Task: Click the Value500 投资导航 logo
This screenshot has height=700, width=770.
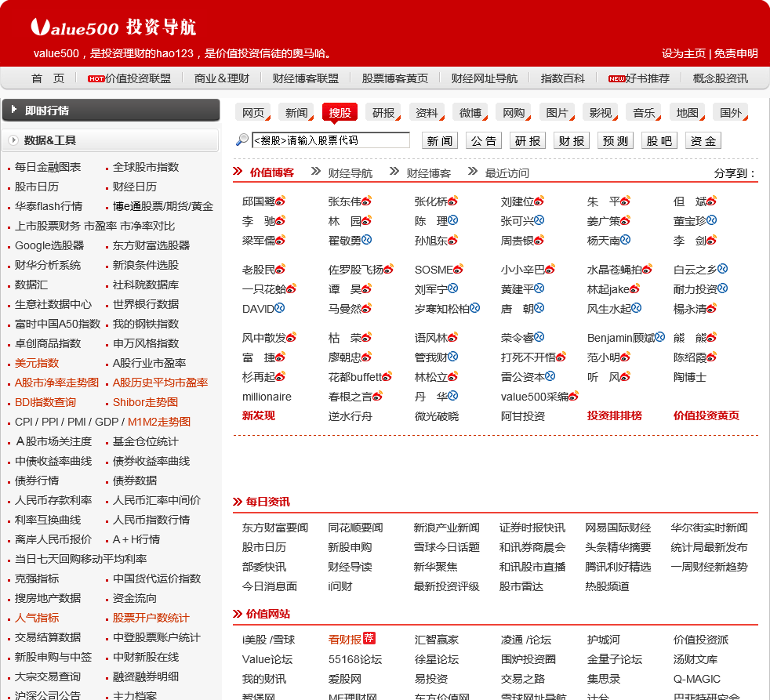Action: coord(114,27)
